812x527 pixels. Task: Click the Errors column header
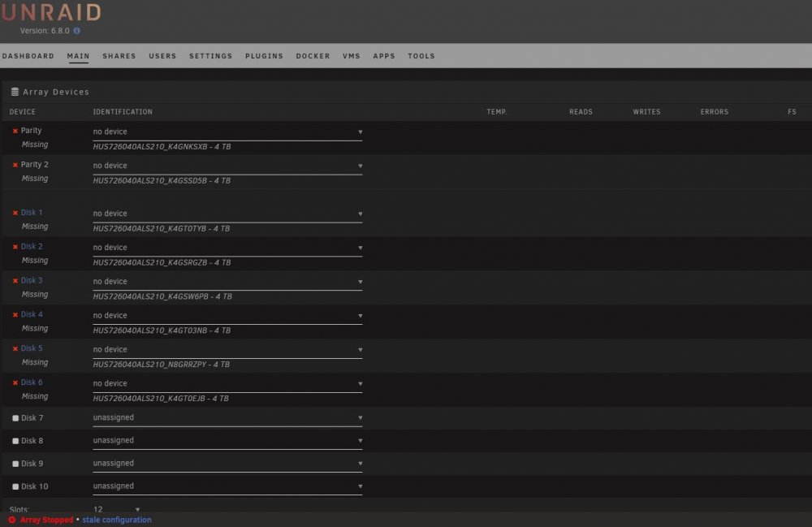coord(714,112)
